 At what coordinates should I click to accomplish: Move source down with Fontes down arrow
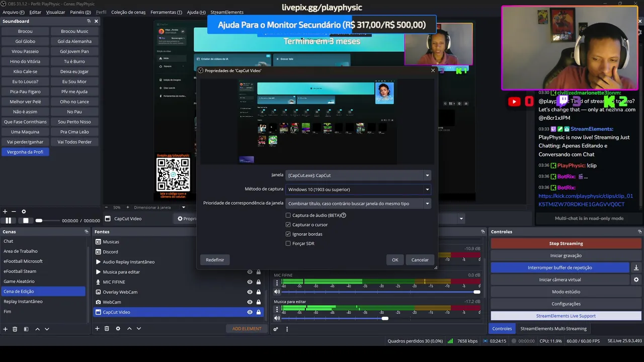click(139, 329)
